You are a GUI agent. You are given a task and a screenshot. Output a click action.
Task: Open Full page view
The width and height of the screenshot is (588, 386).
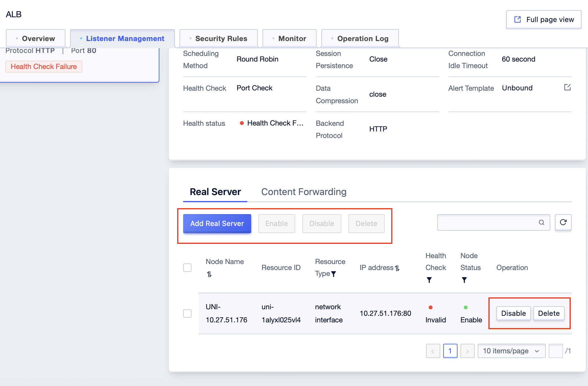(x=544, y=20)
